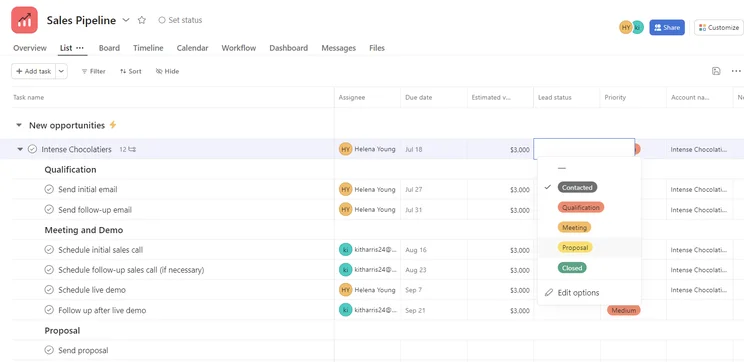This screenshot has height=362, width=744.
Task: Click the Priority column header
Action: (x=633, y=97)
